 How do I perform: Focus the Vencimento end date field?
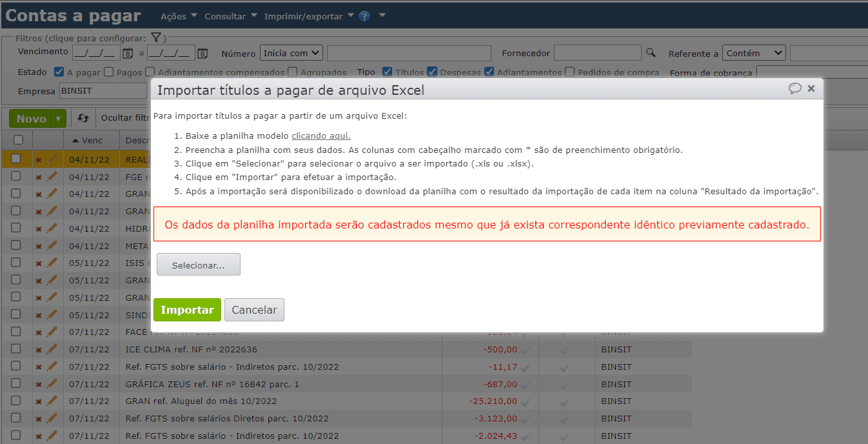pyautogui.click(x=171, y=53)
